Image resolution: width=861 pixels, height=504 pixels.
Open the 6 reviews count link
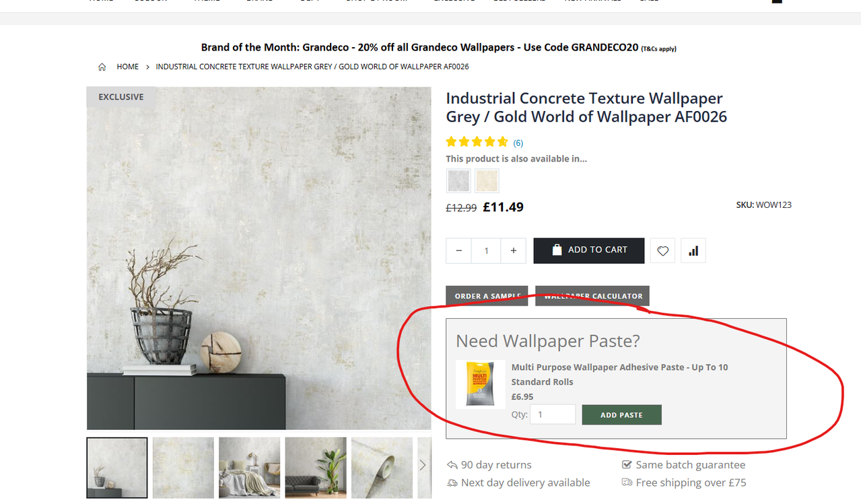pyautogui.click(x=518, y=143)
